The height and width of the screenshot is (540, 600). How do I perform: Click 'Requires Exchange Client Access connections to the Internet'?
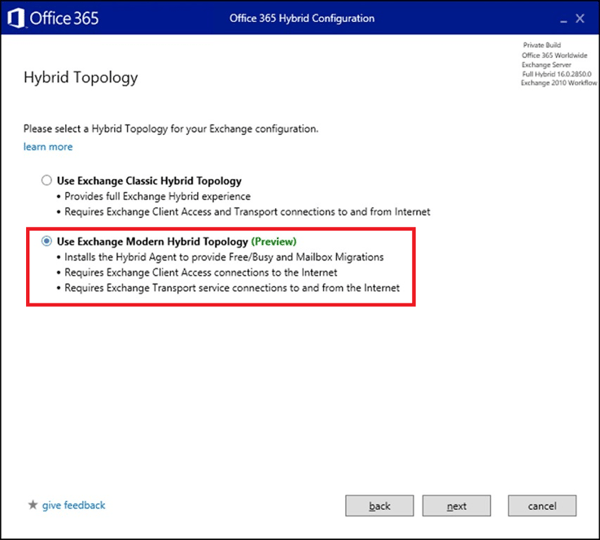201,272
